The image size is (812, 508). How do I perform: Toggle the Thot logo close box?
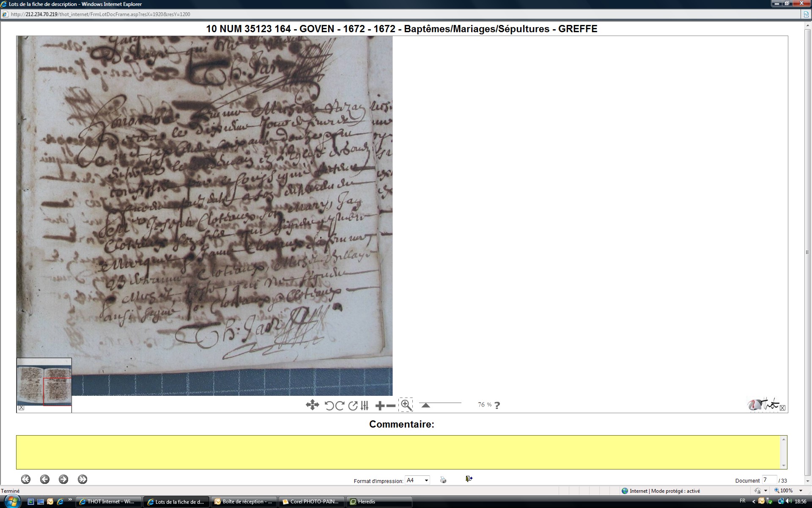782,408
